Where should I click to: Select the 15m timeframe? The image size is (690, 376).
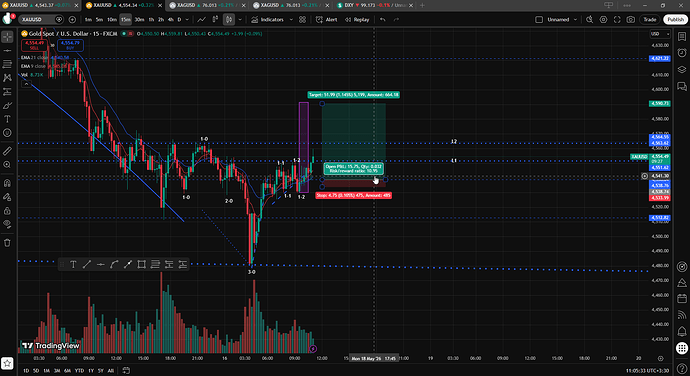(x=126, y=19)
